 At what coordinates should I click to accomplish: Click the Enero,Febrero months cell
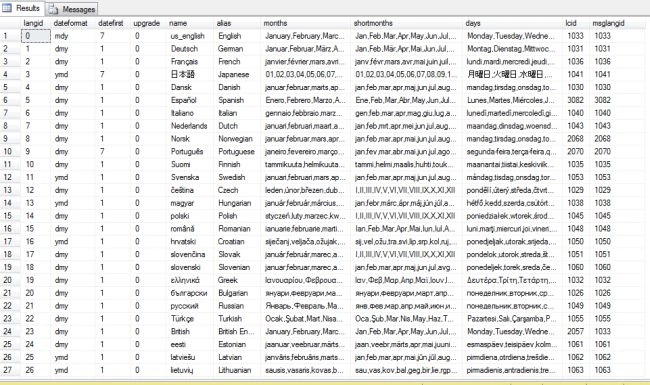[x=306, y=100]
